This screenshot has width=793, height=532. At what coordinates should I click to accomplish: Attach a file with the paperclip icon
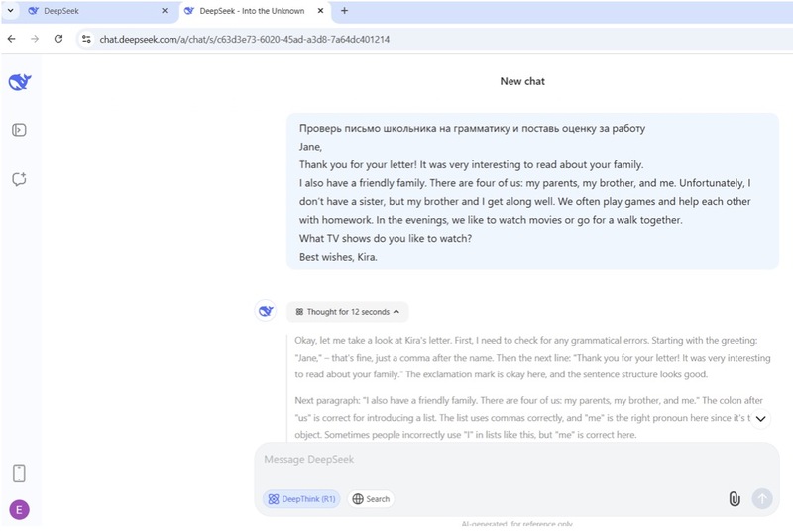pos(735,499)
